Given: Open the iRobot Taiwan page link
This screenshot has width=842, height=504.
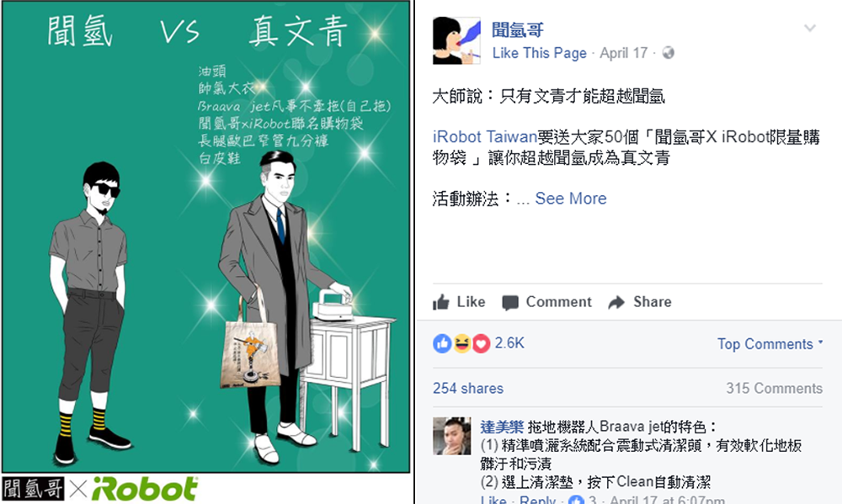Looking at the screenshot, I should pyautogui.click(x=484, y=137).
